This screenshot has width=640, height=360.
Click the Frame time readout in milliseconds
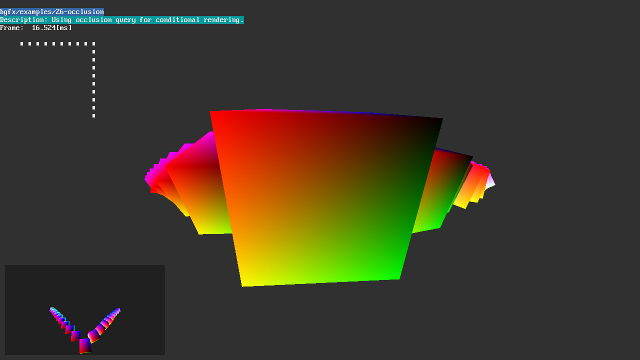[36, 28]
